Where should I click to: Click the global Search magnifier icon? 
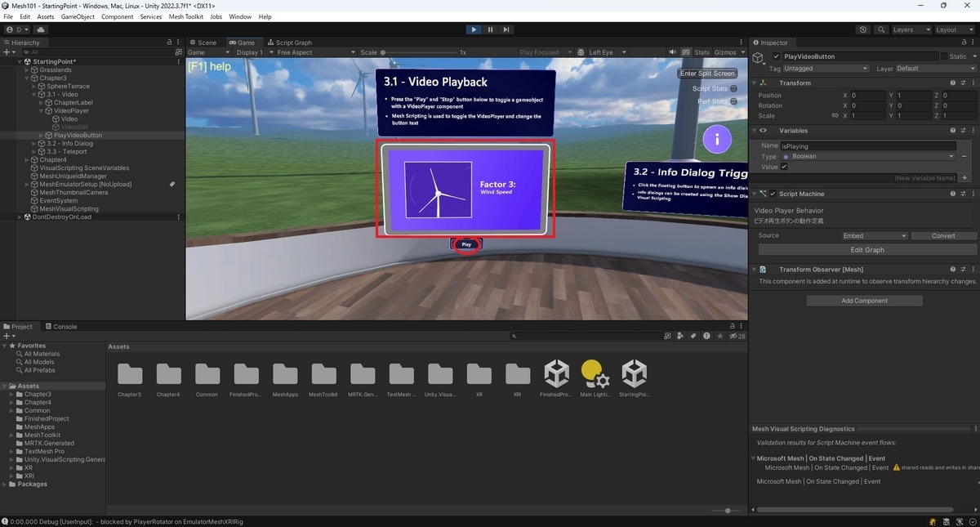coord(881,29)
